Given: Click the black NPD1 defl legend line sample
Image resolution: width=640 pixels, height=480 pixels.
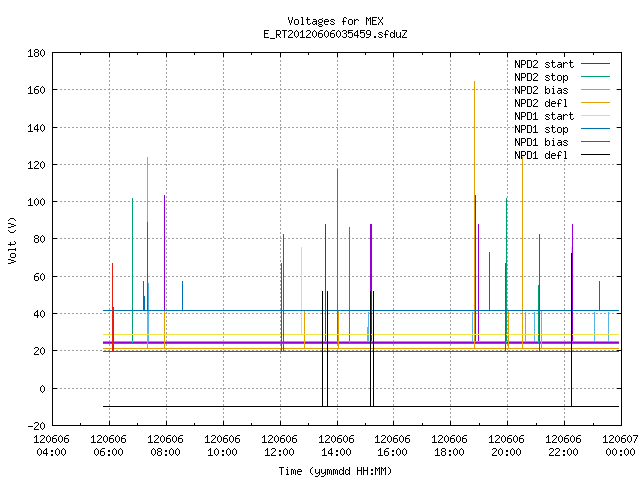Looking at the screenshot, I should coord(595,155).
